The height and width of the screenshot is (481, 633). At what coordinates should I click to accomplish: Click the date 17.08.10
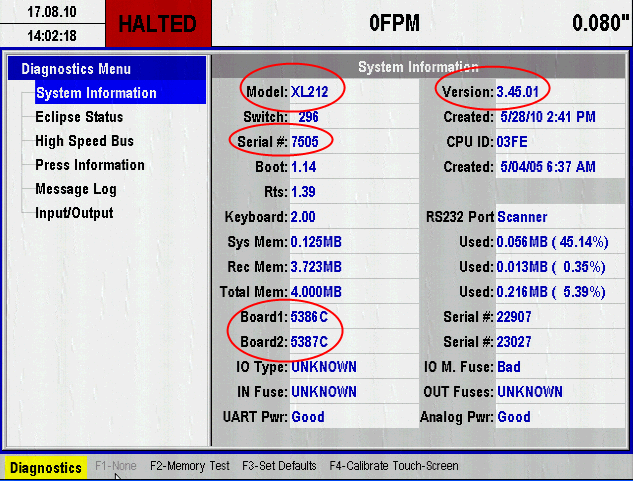(52, 12)
